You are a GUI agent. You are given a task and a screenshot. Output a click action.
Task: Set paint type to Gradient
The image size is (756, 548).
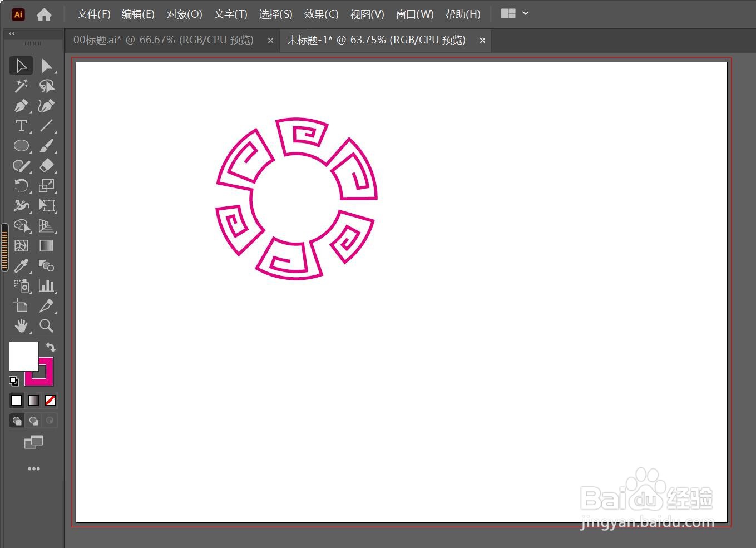(33, 401)
